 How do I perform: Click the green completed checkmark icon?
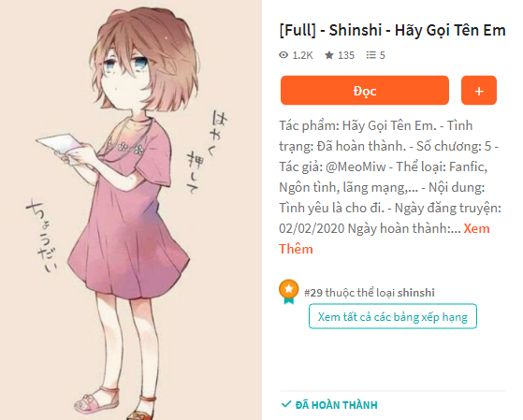tap(286, 404)
